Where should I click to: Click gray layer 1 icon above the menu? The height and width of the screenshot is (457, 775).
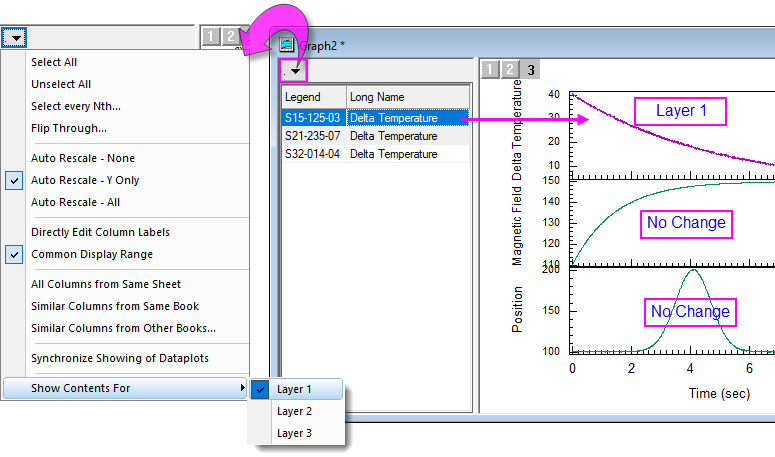click(x=211, y=37)
